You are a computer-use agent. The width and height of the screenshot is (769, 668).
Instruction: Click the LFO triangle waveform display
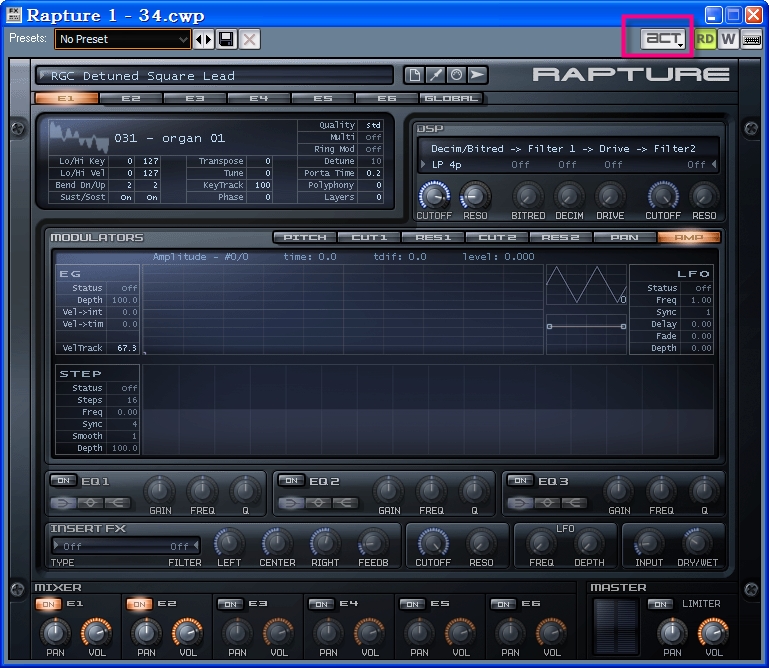point(586,285)
